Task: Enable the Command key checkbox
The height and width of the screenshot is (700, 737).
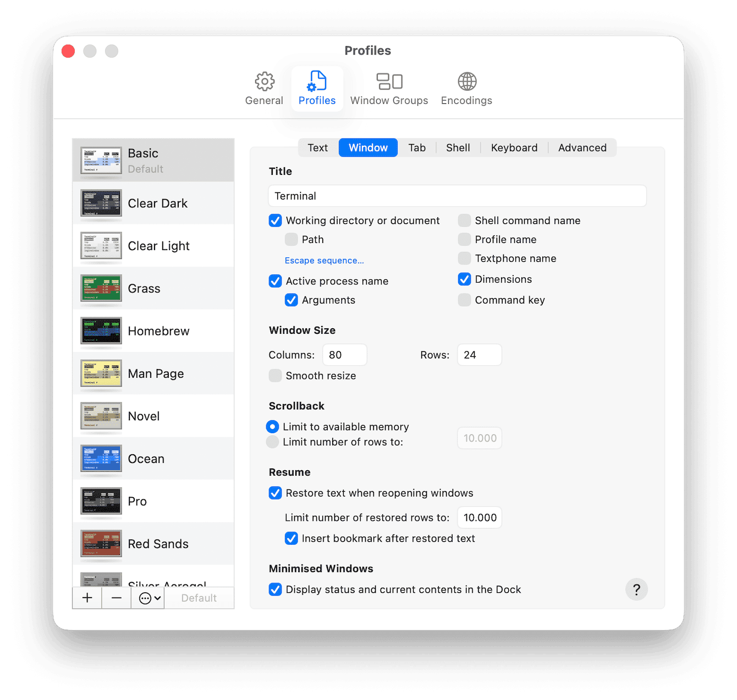Action: pyautogui.click(x=465, y=300)
